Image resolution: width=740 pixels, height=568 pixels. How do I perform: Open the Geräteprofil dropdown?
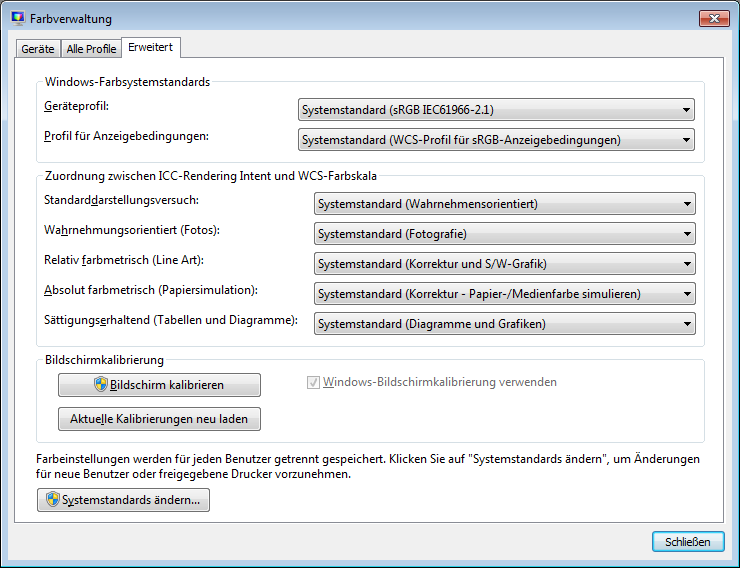[496, 110]
